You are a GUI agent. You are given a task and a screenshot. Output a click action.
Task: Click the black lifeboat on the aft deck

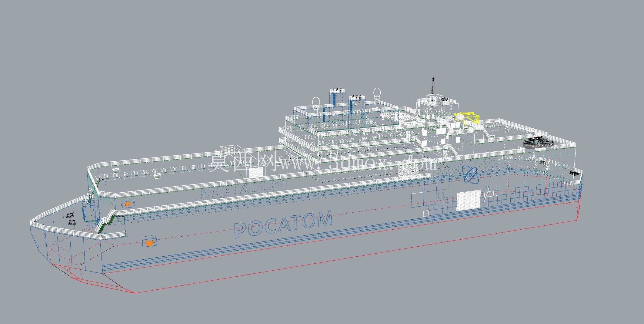coord(539,142)
